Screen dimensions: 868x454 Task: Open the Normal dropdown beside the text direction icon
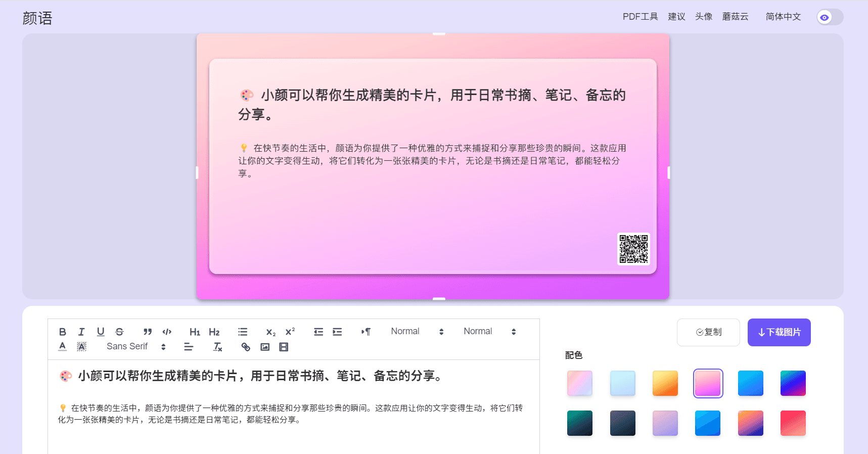(417, 332)
